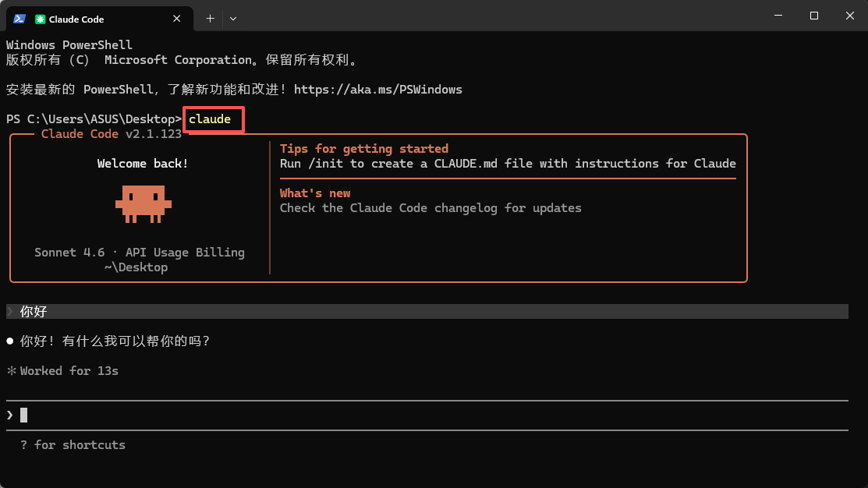This screenshot has height=488, width=868.
Task: Click the PowerShell icon in the tab
Action: (19, 19)
